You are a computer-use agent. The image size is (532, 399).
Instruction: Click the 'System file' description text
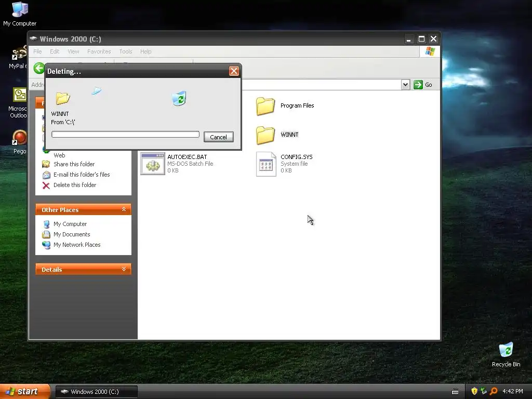[x=294, y=164]
